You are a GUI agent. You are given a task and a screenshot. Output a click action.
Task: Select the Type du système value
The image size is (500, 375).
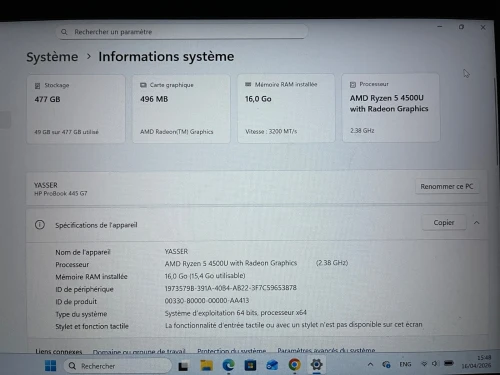coord(235,313)
